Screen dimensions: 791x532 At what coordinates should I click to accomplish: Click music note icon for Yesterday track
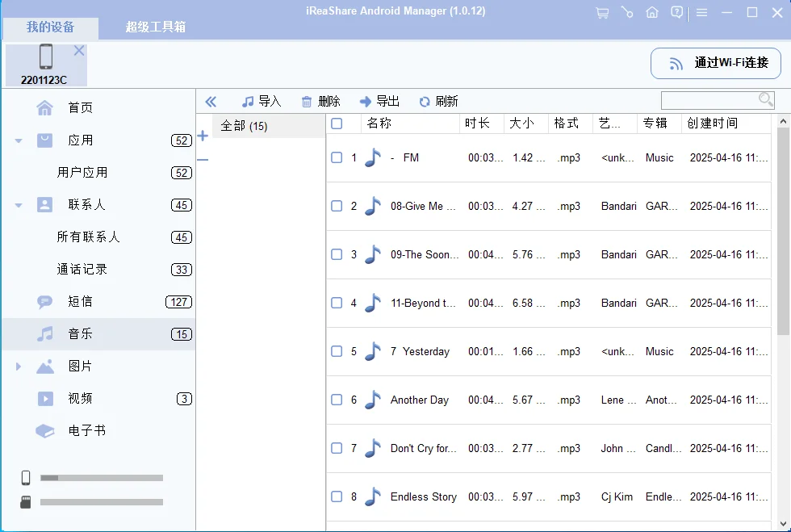coord(372,351)
